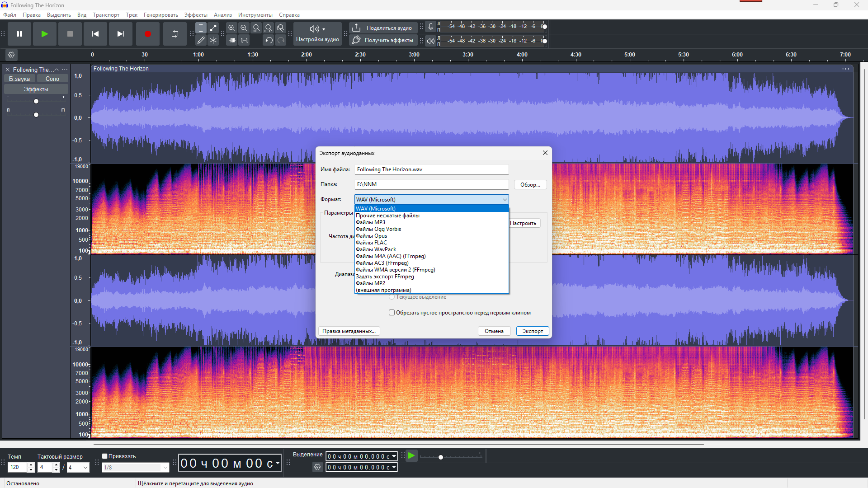This screenshot has width=868, height=488.
Task: Click the Stop transport button
Action: [70, 34]
